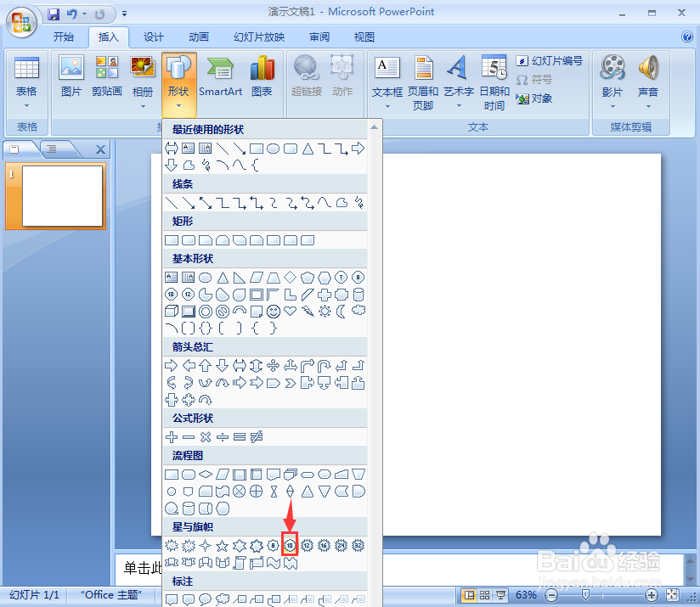
Task: Switch to the Outline pane tab
Action: pyautogui.click(x=52, y=149)
